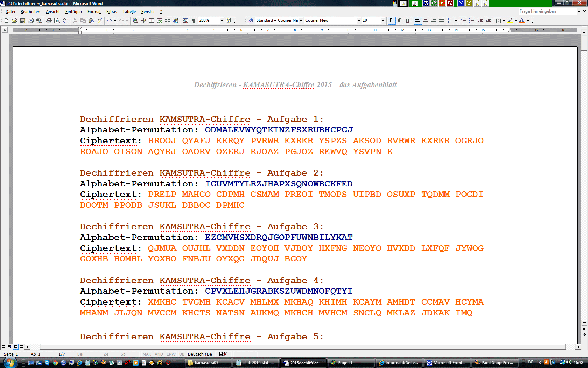
Task: Toggle underline formatting (U)
Action: click(x=407, y=21)
